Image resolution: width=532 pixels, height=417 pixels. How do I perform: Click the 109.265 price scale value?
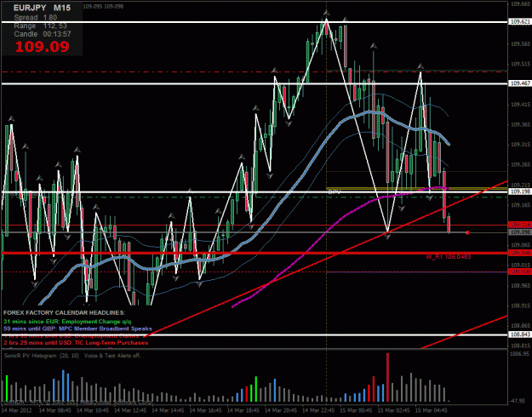[520, 164]
